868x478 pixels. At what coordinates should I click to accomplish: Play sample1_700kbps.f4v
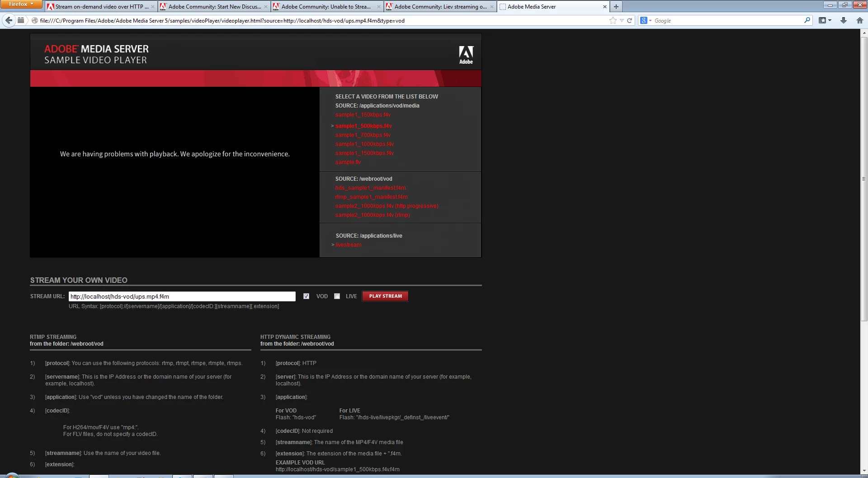tap(363, 135)
